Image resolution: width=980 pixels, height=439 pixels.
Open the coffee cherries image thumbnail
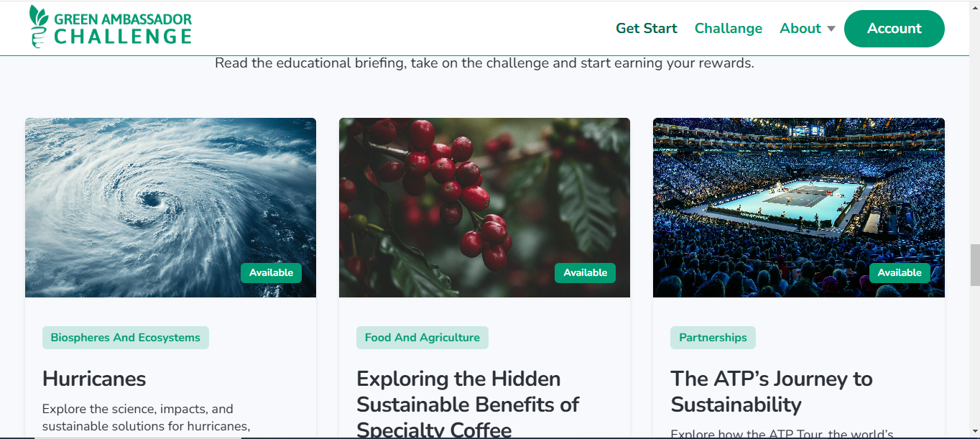484,208
